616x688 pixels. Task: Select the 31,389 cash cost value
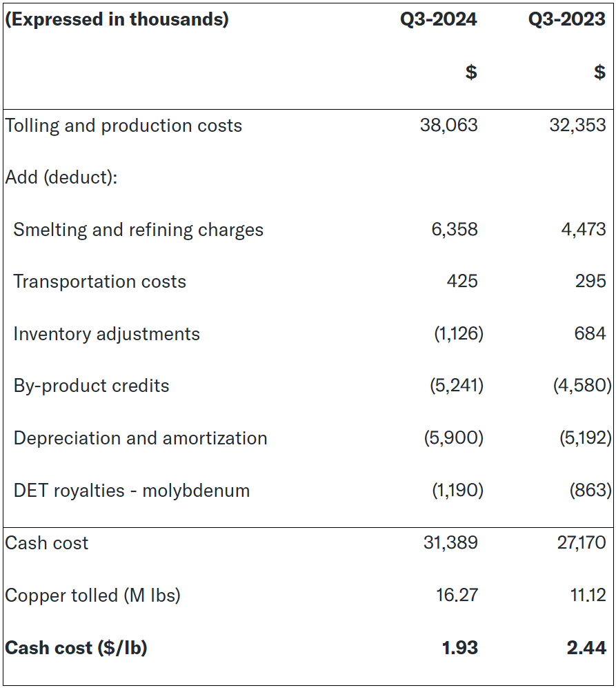pos(450,543)
